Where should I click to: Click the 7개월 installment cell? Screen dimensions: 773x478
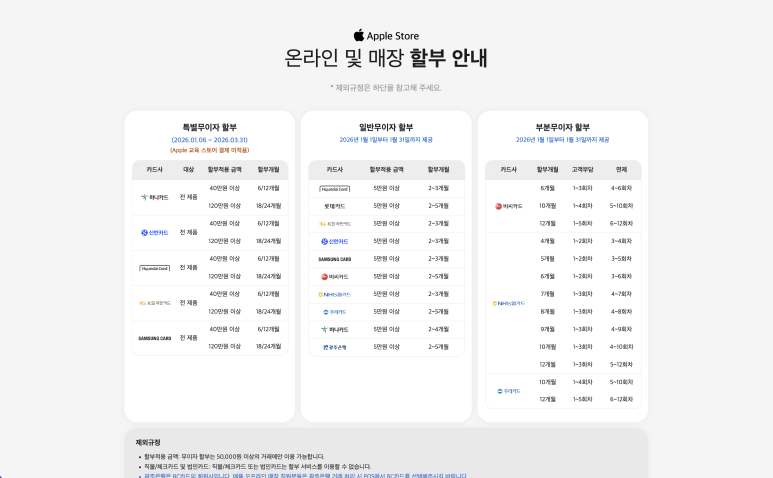[547, 294]
